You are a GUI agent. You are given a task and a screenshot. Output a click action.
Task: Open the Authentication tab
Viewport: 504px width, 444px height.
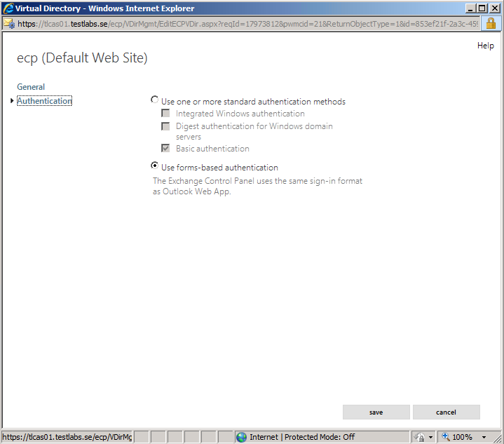(x=44, y=101)
